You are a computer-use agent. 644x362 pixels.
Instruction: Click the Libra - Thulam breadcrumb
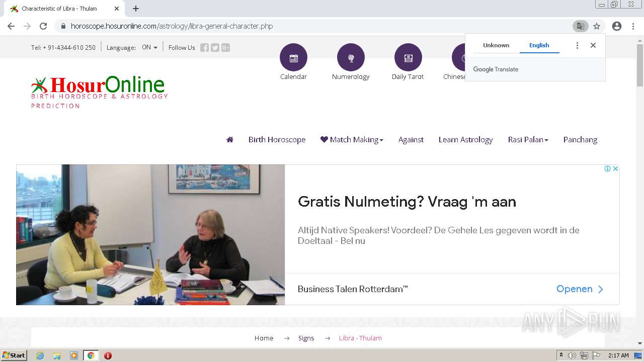click(x=360, y=338)
